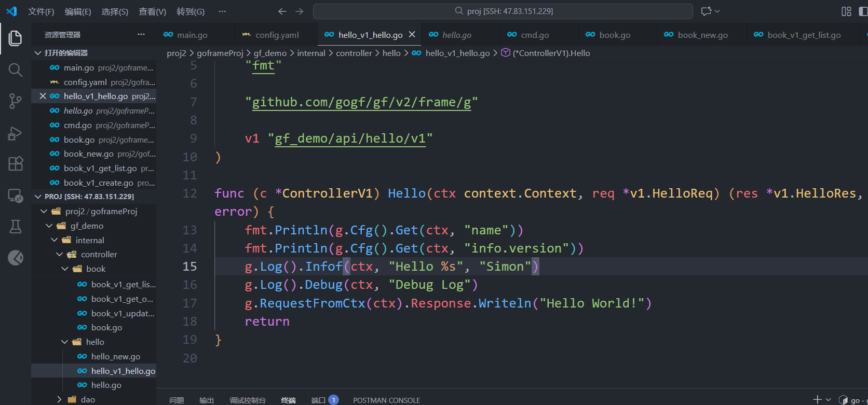Open the Go (转到) menu
This screenshot has height=405, width=868.
(191, 11)
